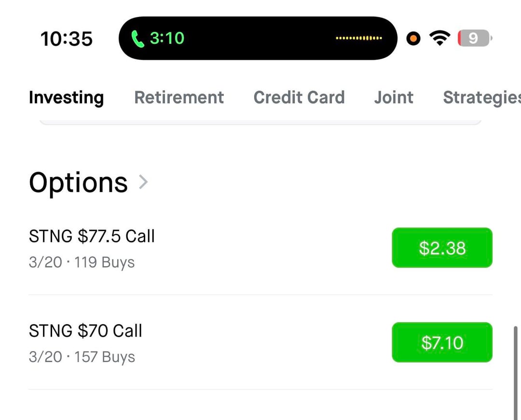Tap the low battery icon
This screenshot has height=420, width=521.
pyautogui.click(x=474, y=38)
